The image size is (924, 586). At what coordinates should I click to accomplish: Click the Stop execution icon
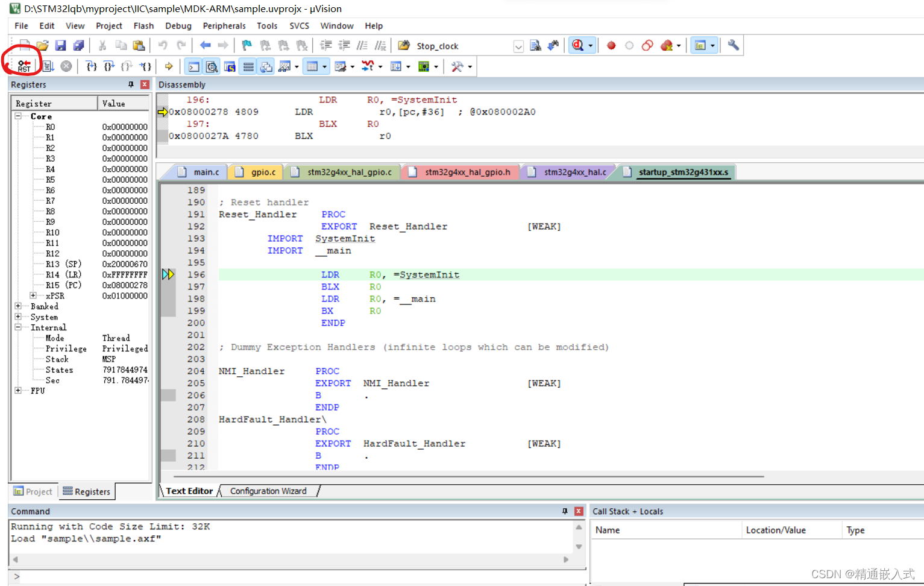(66, 66)
